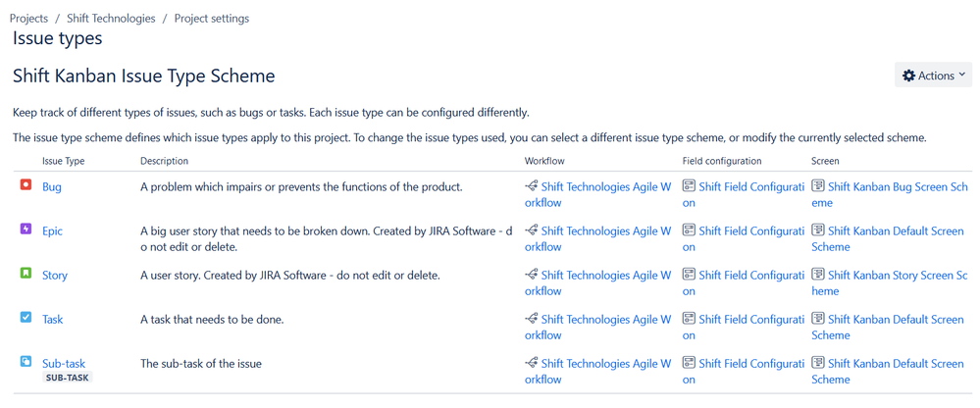Open Story's Shift Technologies Agile Workflow link
Screen dimensions: 980x408
click(x=598, y=283)
